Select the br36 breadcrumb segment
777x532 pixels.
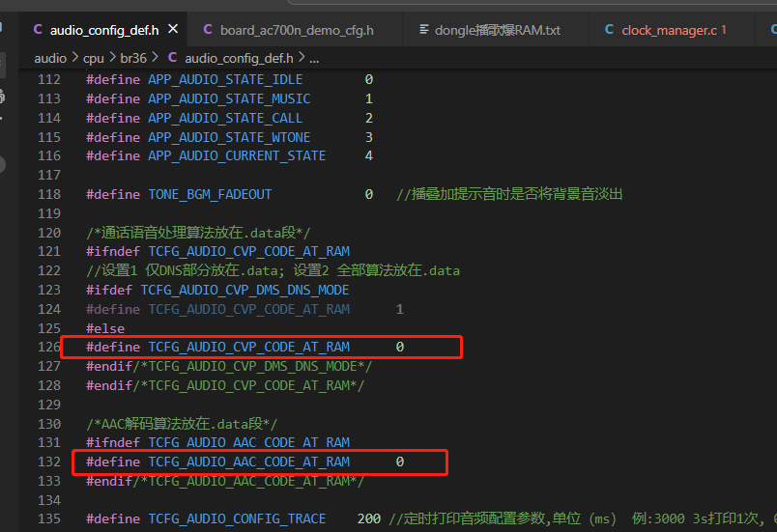pyautogui.click(x=133, y=58)
